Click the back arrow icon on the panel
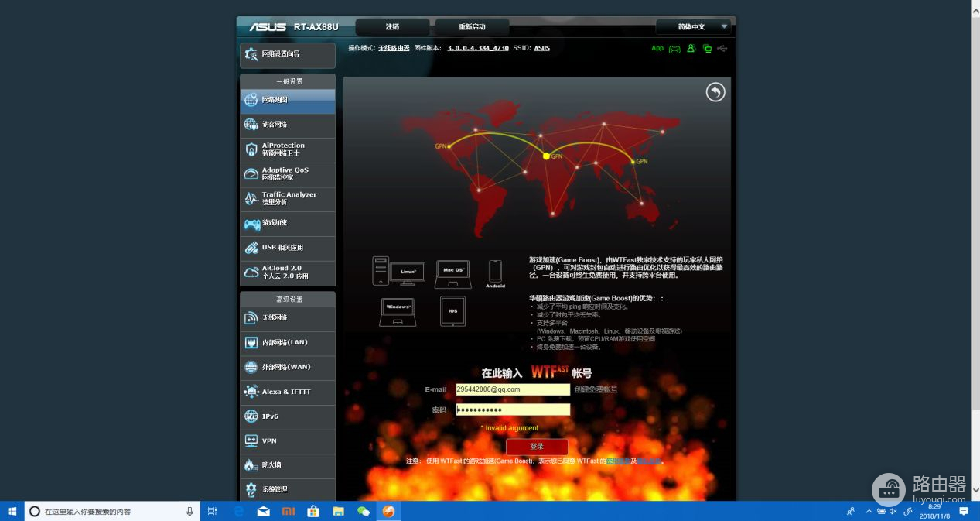The height and width of the screenshot is (521, 980). pos(715,92)
